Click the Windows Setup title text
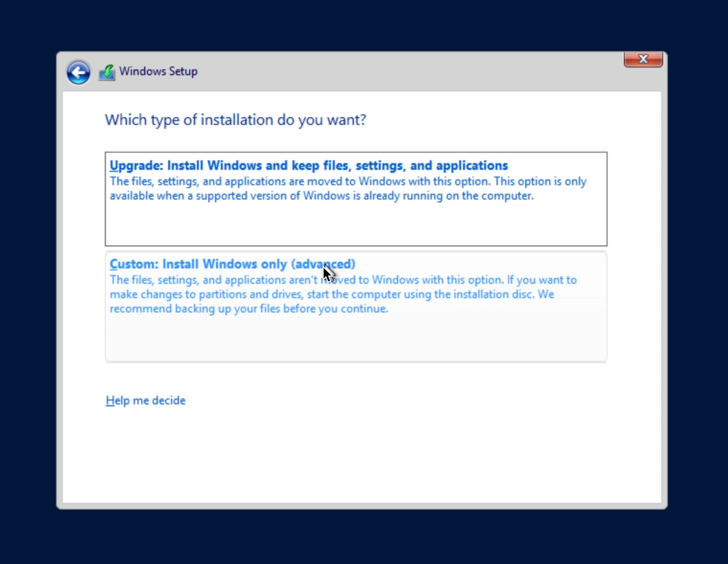 [x=158, y=71]
